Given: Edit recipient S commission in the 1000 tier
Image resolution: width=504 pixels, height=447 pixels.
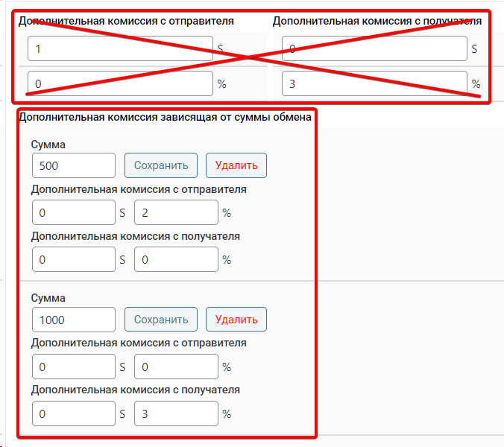Looking at the screenshot, I should pyautogui.click(x=74, y=413).
